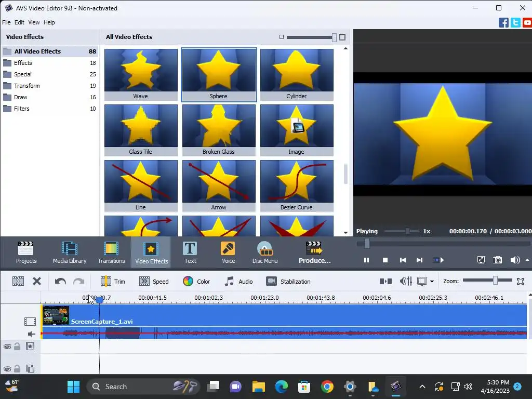Take a snapshot of the preview

pos(497,260)
